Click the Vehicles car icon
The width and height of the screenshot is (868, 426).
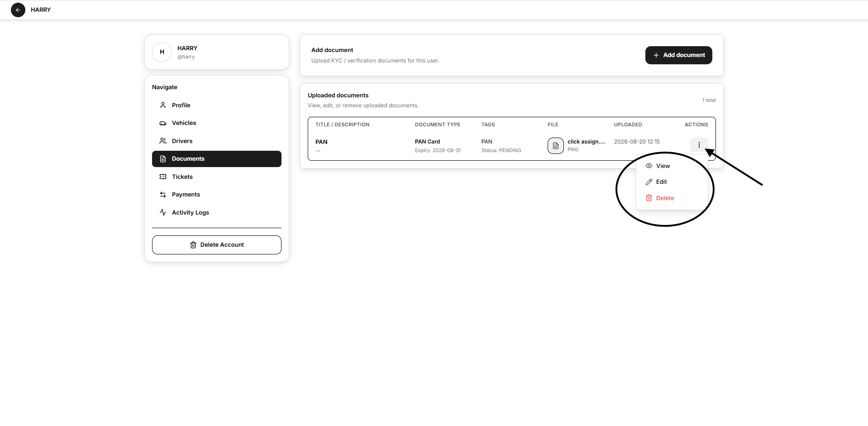click(163, 123)
